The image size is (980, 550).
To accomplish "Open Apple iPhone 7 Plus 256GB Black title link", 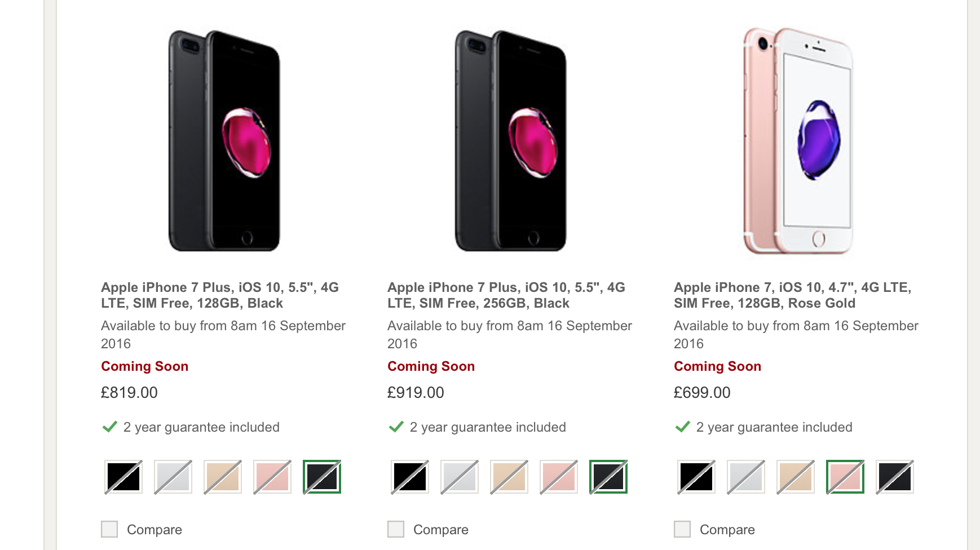I will point(506,295).
